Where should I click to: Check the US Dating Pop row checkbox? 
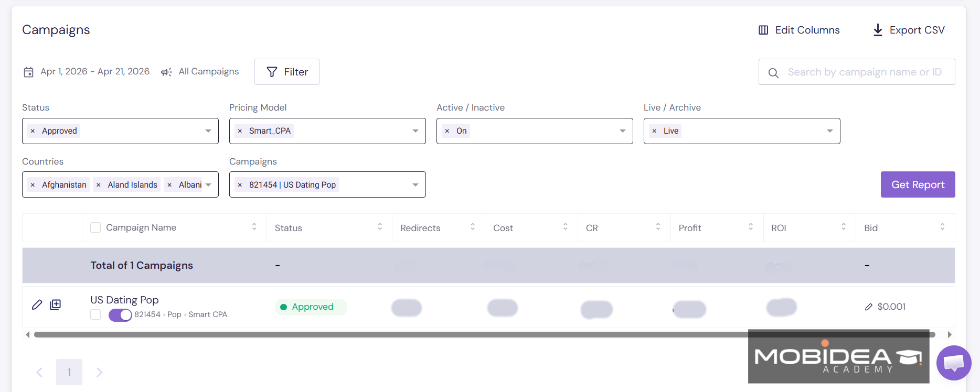[x=95, y=314]
